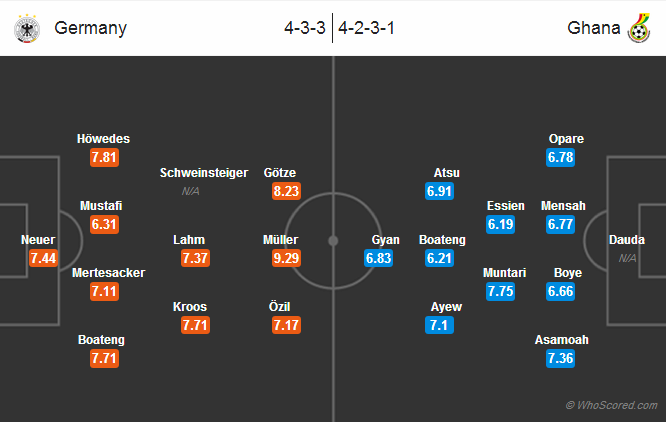Click Götze's 8.23 rating badge
666x422 pixels.
(x=286, y=190)
